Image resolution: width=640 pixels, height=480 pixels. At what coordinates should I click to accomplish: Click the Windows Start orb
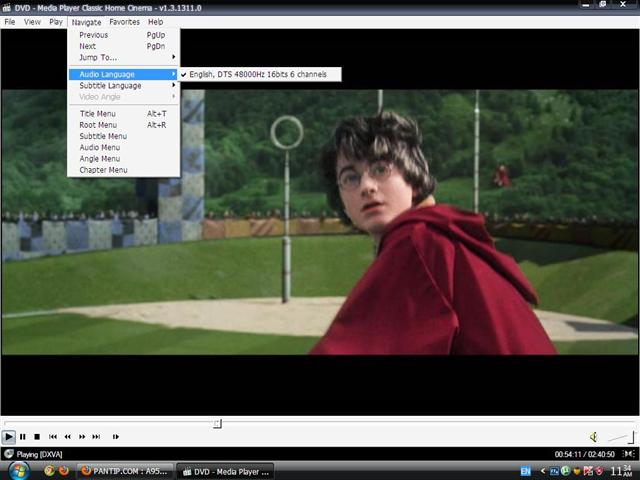pos(18,471)
